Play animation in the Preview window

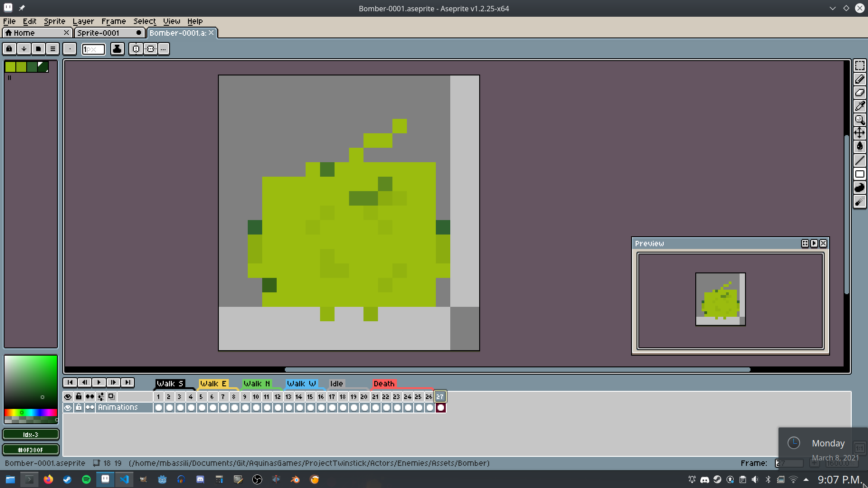point(814,244)
